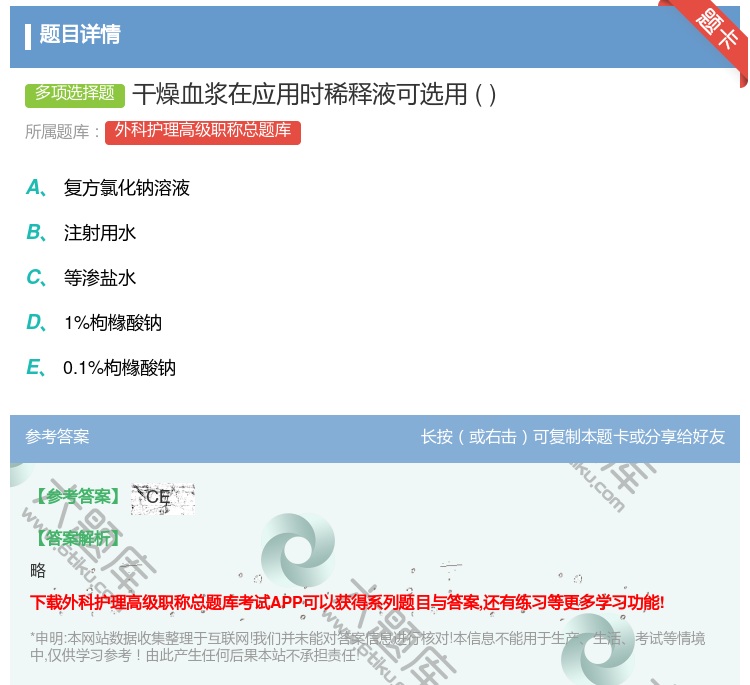750x685 pixels.
Task: Select option letter A
Action: 34,188
